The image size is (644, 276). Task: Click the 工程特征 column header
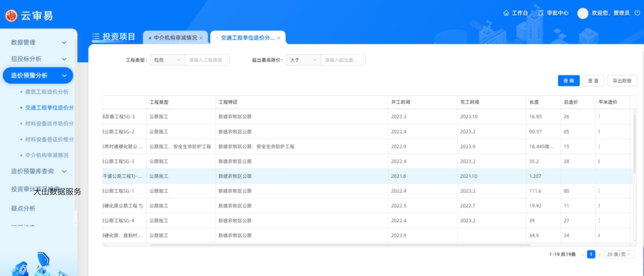tap(302, 102)
